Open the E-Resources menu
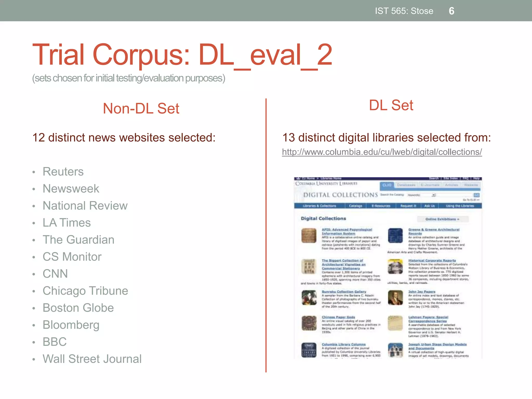Viewport: 532px width, 399px height. tap(381, 206)
